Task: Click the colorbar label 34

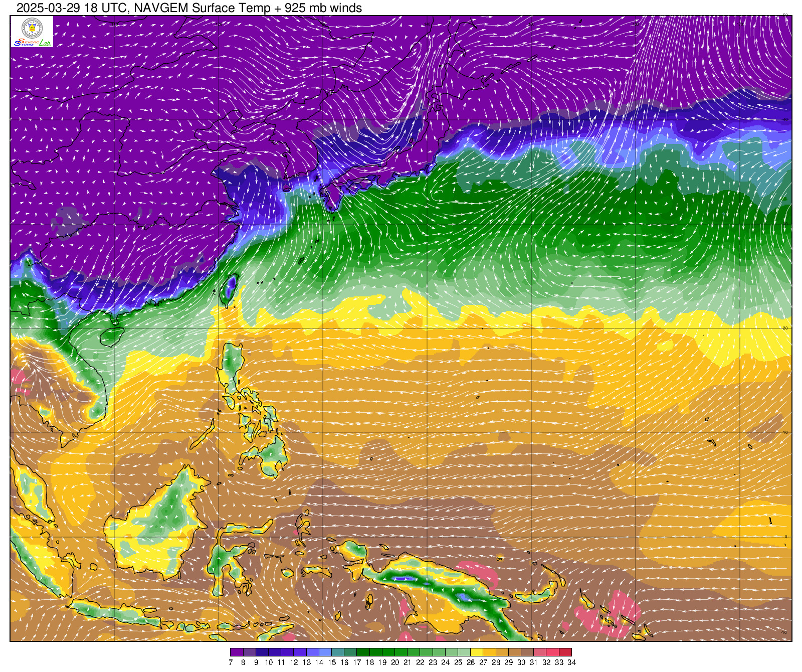Action: point(571,662)
